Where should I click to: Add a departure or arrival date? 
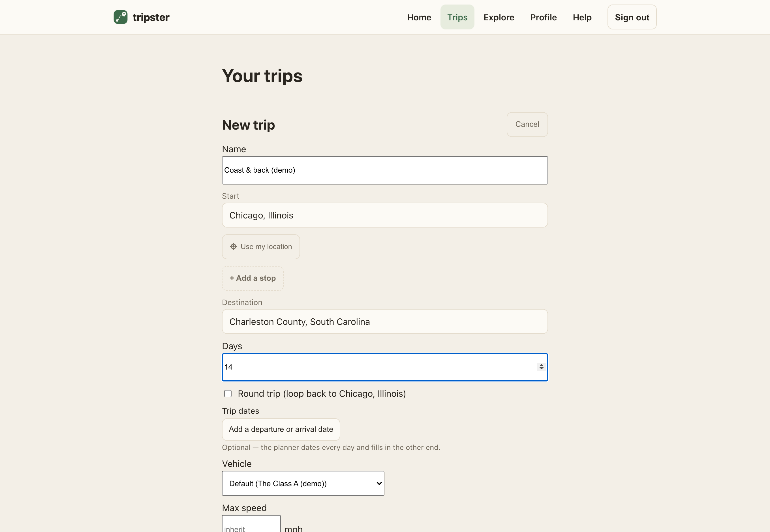pyautogui.click(x=281, y=429)
